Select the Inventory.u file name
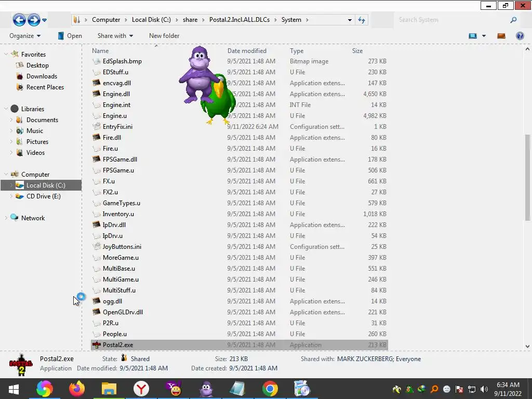The width and height of the screenshot is (532, 399). click(118, 214)
